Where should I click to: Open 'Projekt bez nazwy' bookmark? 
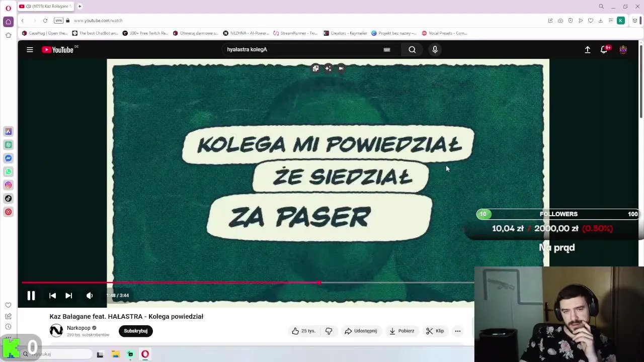click(394, 33)
